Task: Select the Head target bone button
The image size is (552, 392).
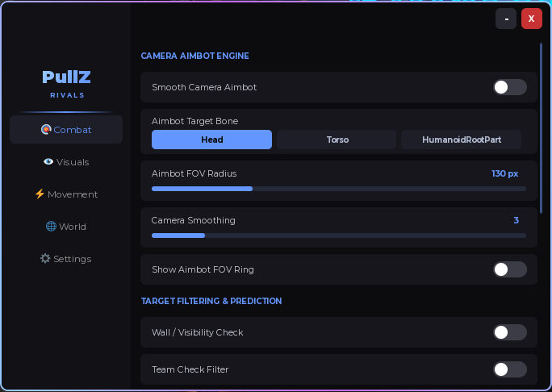Action: click(x=211, y=140)
